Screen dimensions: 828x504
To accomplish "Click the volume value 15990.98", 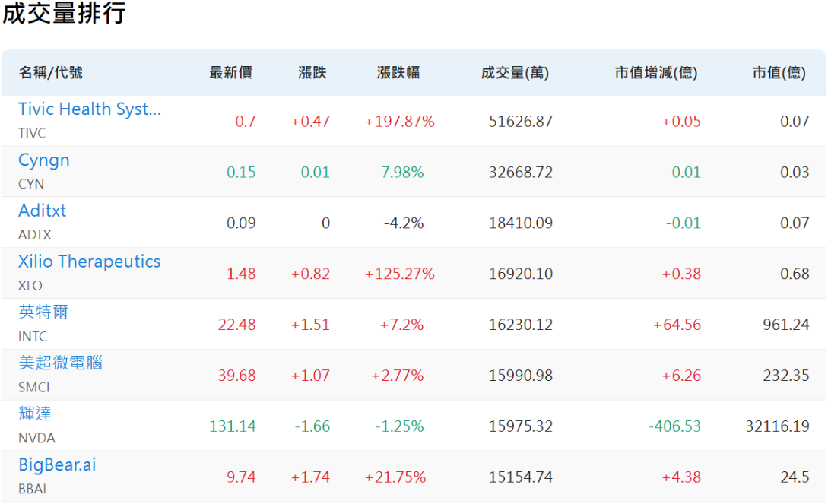I will pos(521,376).
